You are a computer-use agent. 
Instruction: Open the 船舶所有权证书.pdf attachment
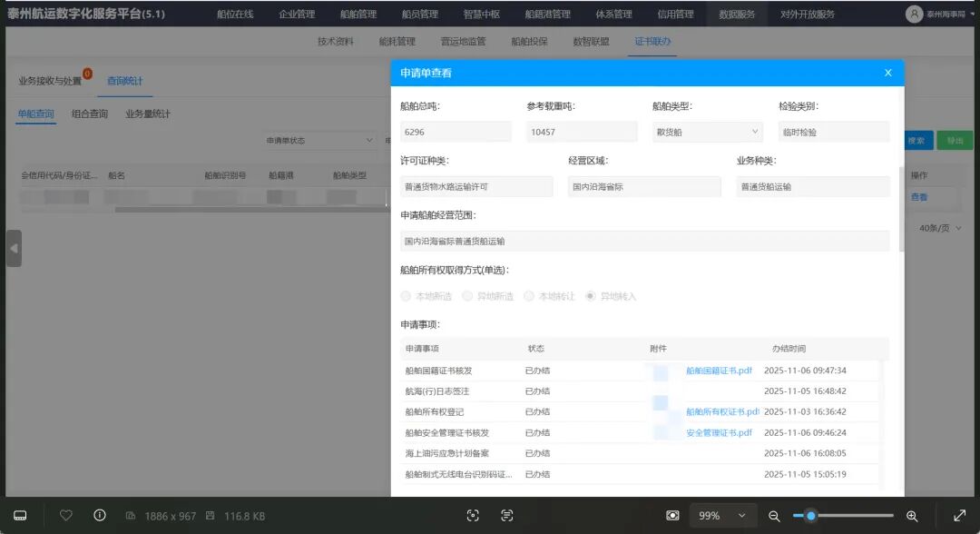[722, 411]
